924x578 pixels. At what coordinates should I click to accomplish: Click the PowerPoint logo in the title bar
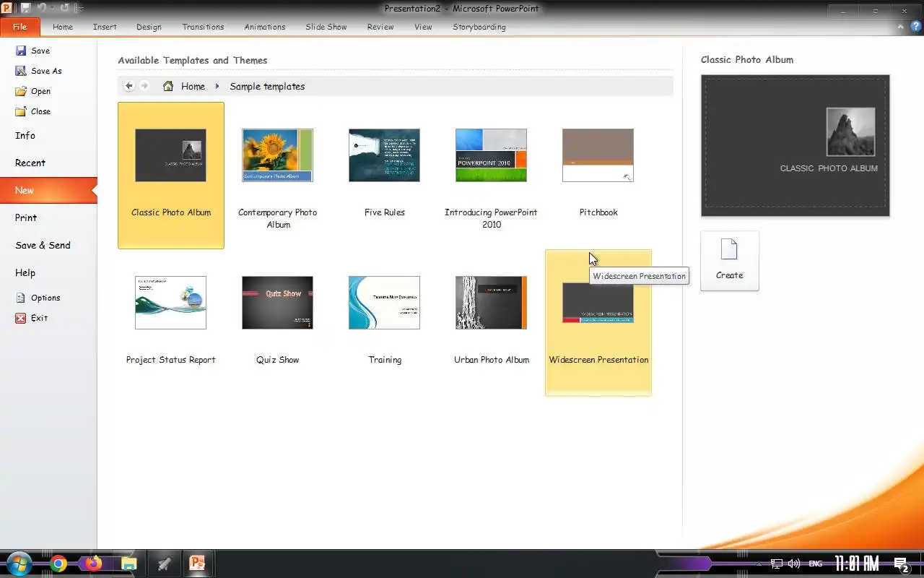pyautogui.click(x=6, y=8)
